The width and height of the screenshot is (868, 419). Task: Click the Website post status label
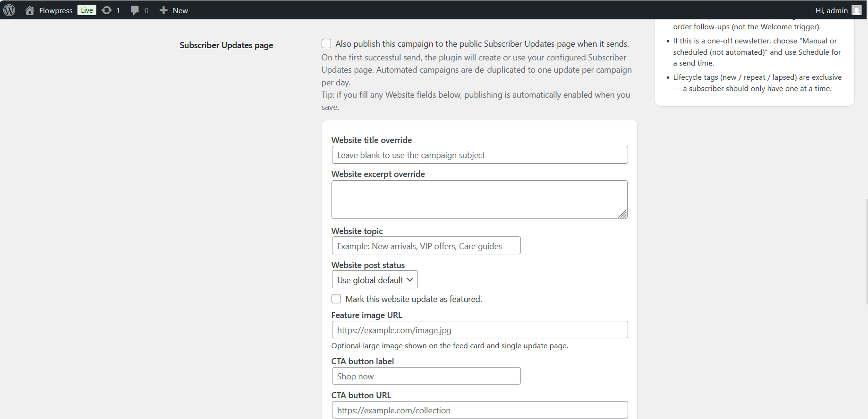point(368,265)
